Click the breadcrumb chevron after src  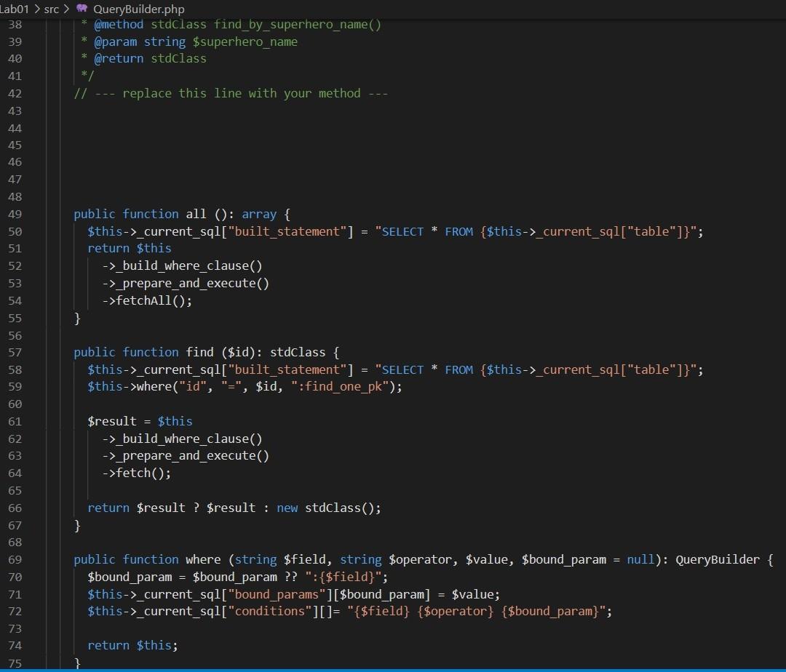[66, 9]
